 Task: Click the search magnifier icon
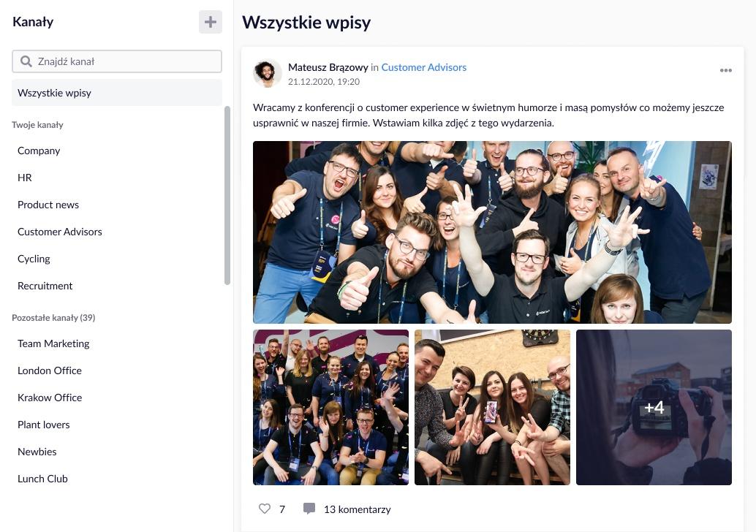[x=26, y=61]
